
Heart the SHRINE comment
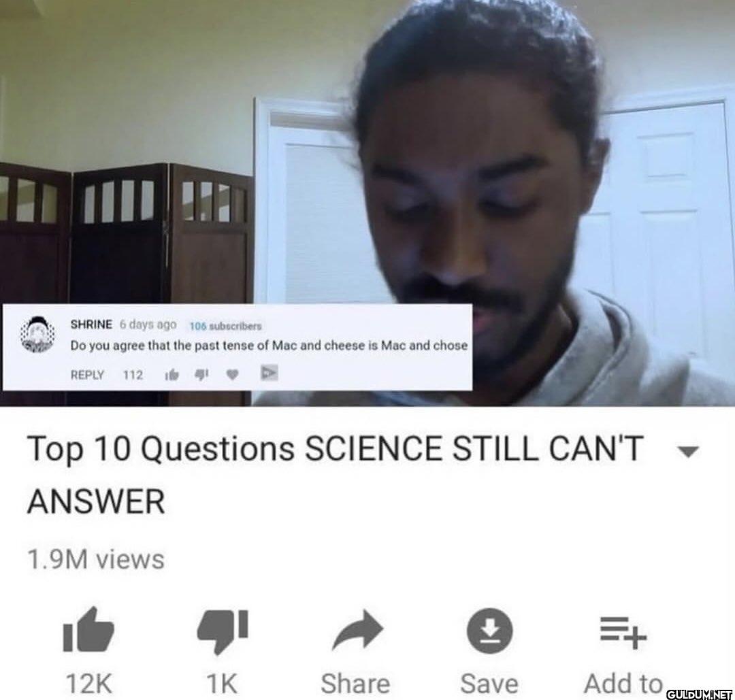pyautogui.click(x=233, y=375)
